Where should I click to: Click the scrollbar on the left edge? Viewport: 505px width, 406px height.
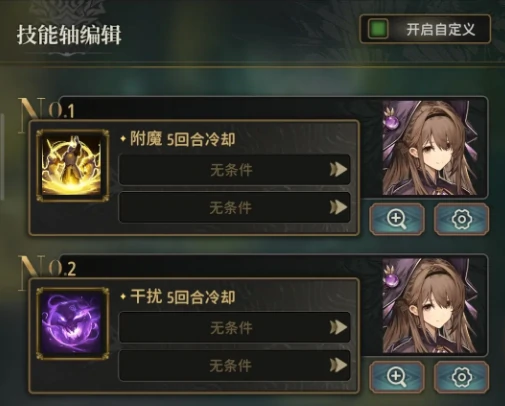pyautogui.click(x=2, y=157)
